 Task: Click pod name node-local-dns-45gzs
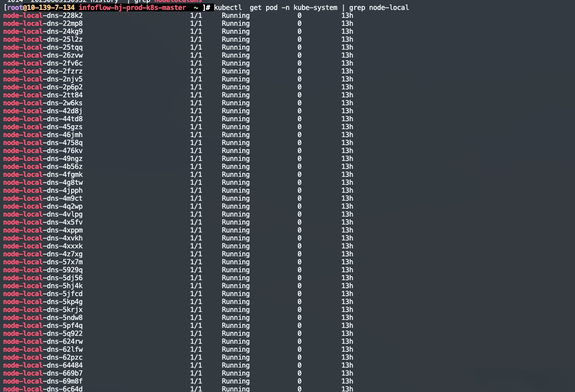point(43,127)
